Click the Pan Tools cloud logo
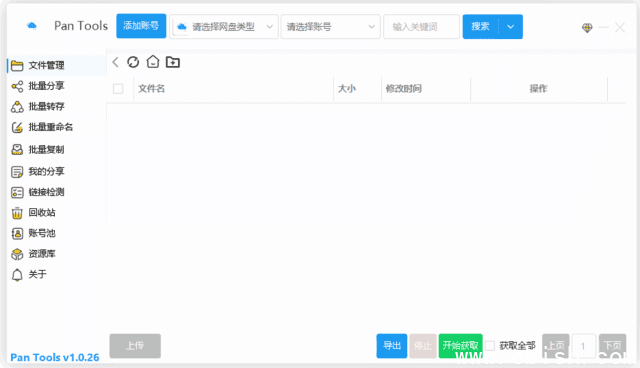The height and width of the screenshot is (368, 640). point(32,26)
